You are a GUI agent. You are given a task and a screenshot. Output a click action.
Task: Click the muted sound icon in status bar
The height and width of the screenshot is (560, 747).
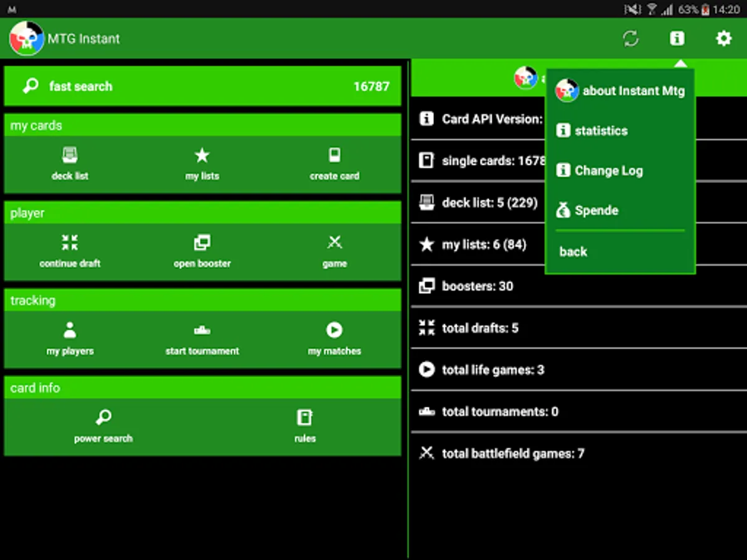tap(632, 9)
